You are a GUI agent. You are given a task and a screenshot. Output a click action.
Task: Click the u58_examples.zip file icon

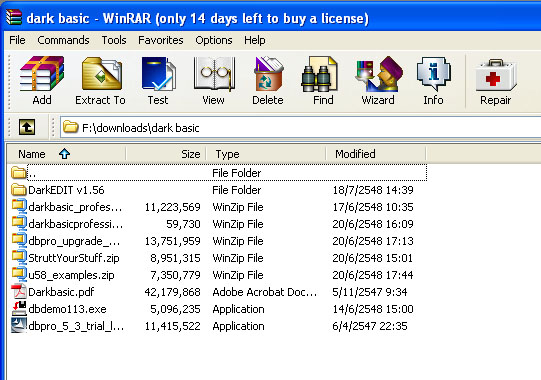click(19, 274)
